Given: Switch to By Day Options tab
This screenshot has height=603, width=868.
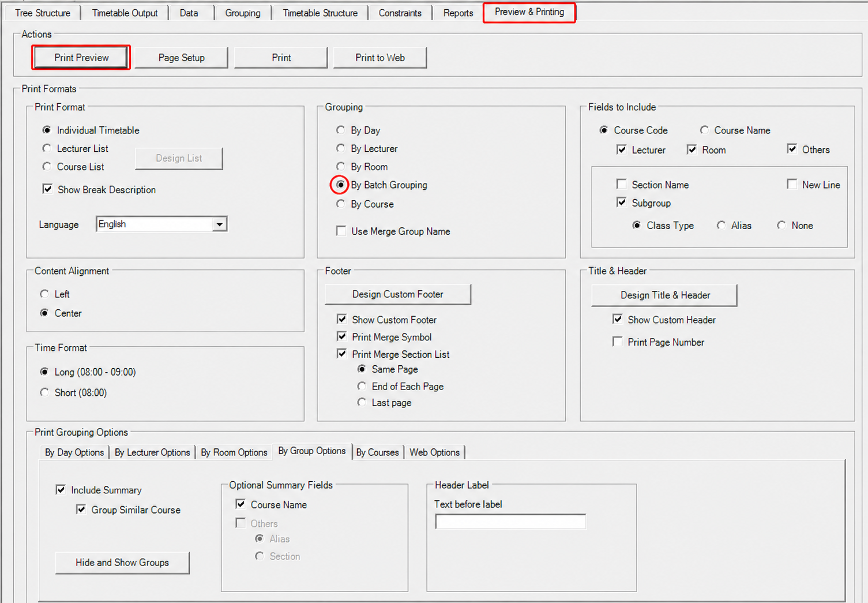Looking at the screenshot, I should click(x=74, y=452).
